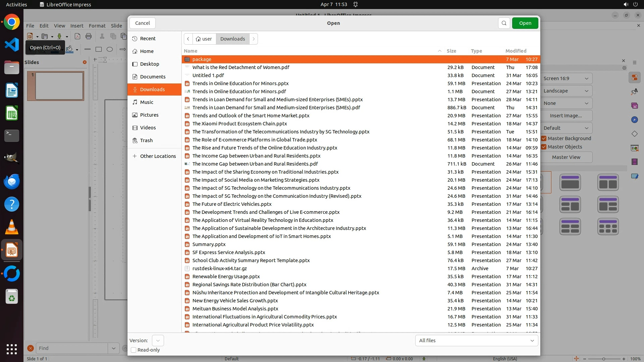Open the Properties sidebar icon

coord(634,78)
